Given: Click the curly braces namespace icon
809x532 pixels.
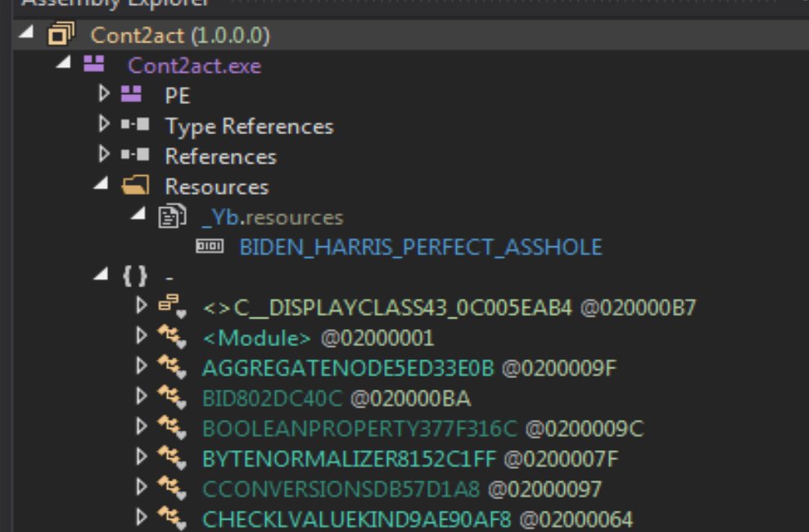Looking at the screenshot, I should click(x=134, y=276).
